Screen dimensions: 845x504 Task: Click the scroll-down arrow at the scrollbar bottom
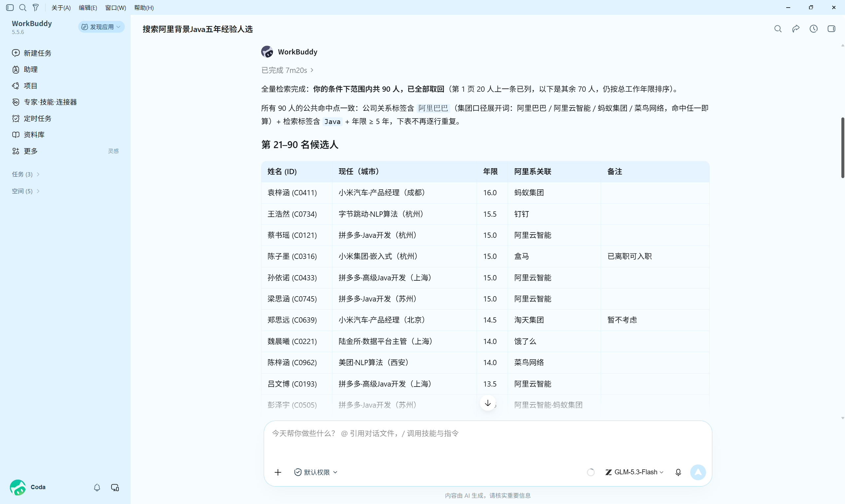pyautogui.click(x=843, y=418)
